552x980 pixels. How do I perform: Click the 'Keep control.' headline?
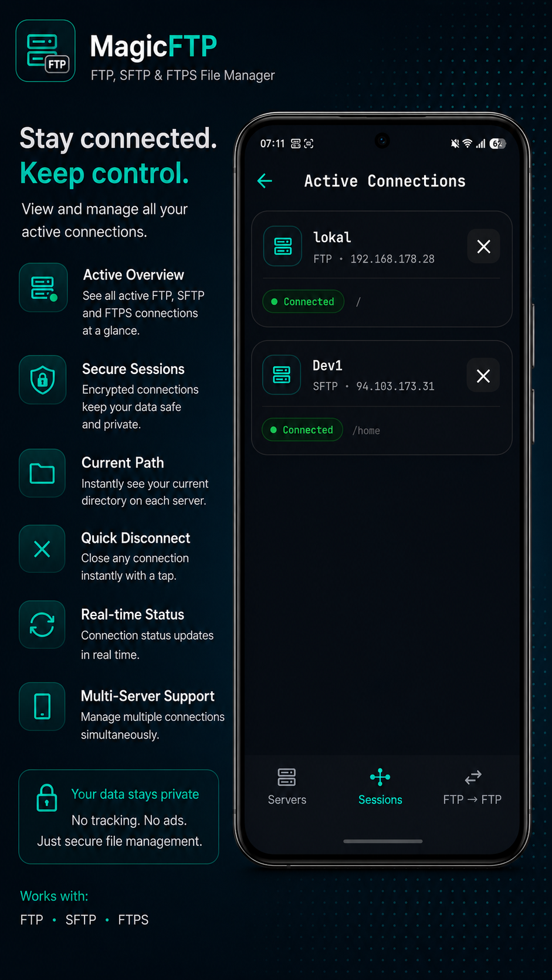(x=104, y=173)
